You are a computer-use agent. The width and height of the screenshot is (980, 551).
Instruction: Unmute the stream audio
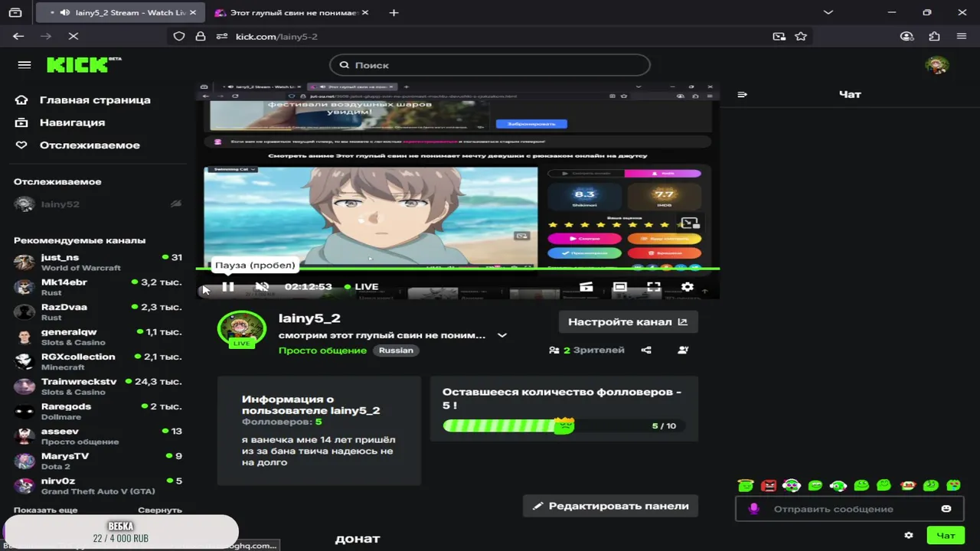pos(262,286)
